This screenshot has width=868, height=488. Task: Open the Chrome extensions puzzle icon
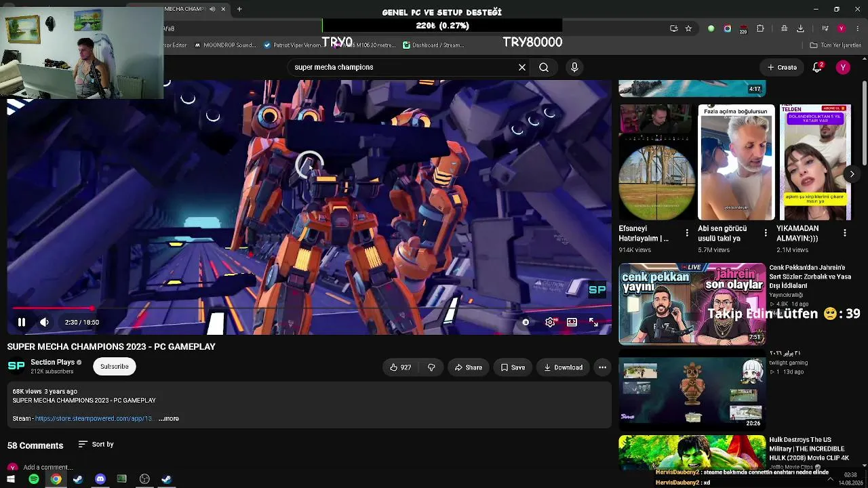tap(760, 28)
